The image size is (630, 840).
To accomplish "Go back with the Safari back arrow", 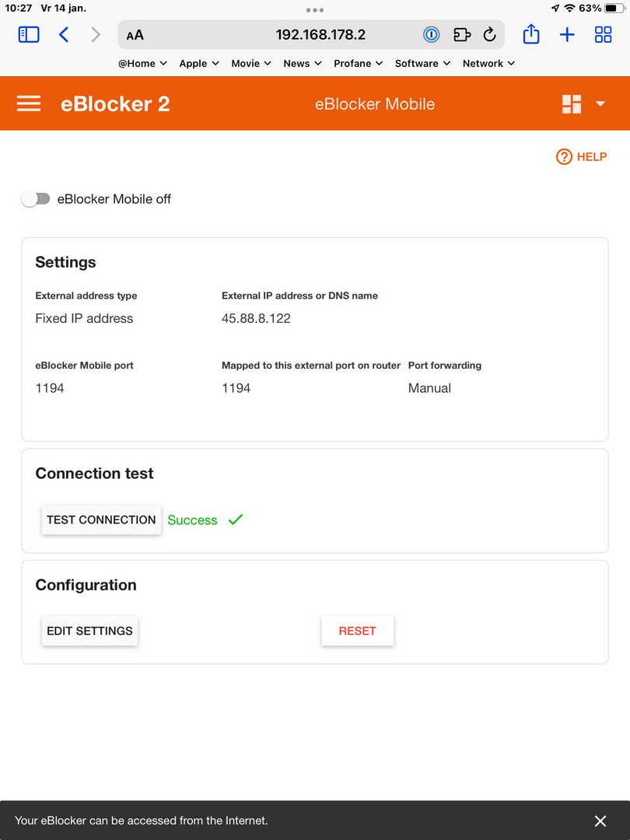I will (x=64, y=35).
